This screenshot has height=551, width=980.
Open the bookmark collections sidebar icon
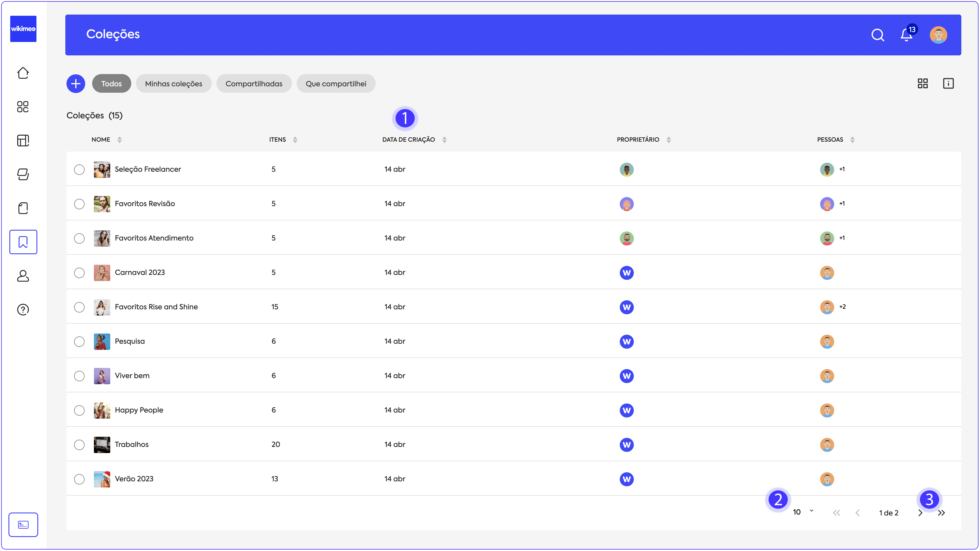point(23,242)
